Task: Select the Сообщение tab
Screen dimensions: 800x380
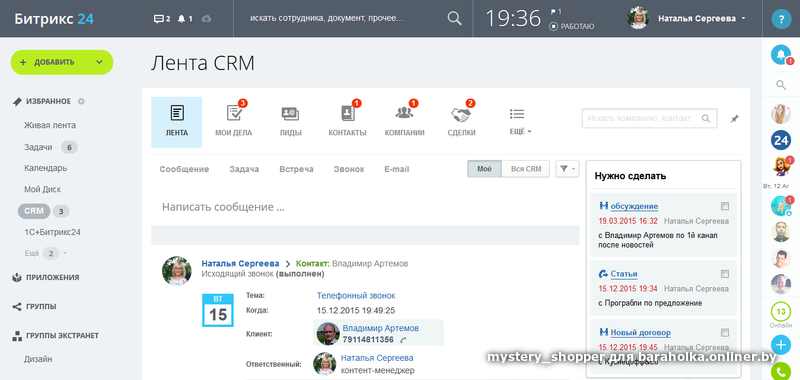Action: point(184,169)
